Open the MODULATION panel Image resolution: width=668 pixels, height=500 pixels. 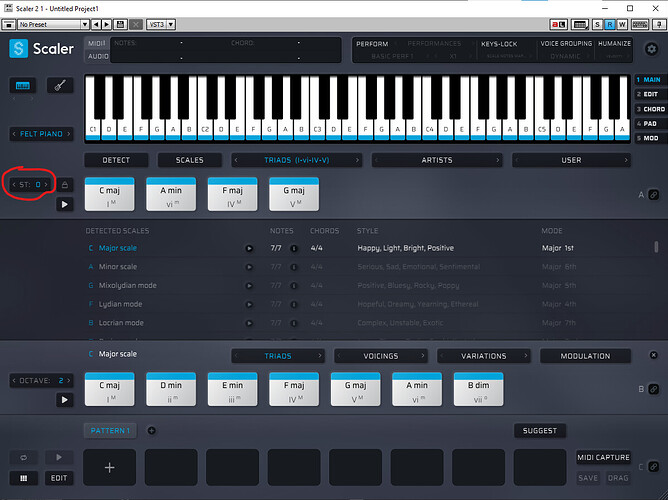pos(585,356)
